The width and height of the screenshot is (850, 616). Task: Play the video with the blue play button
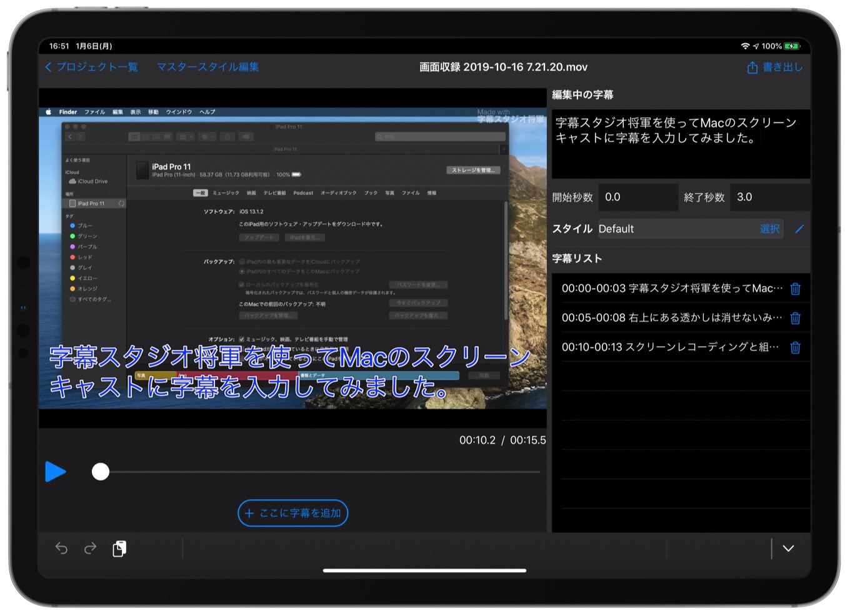(x=56, y=472)
